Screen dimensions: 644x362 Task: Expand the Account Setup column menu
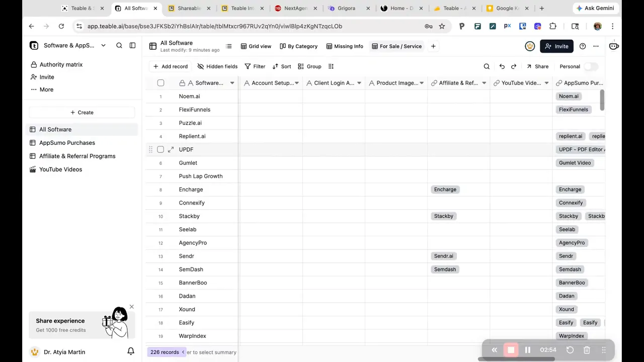[296, 82]
